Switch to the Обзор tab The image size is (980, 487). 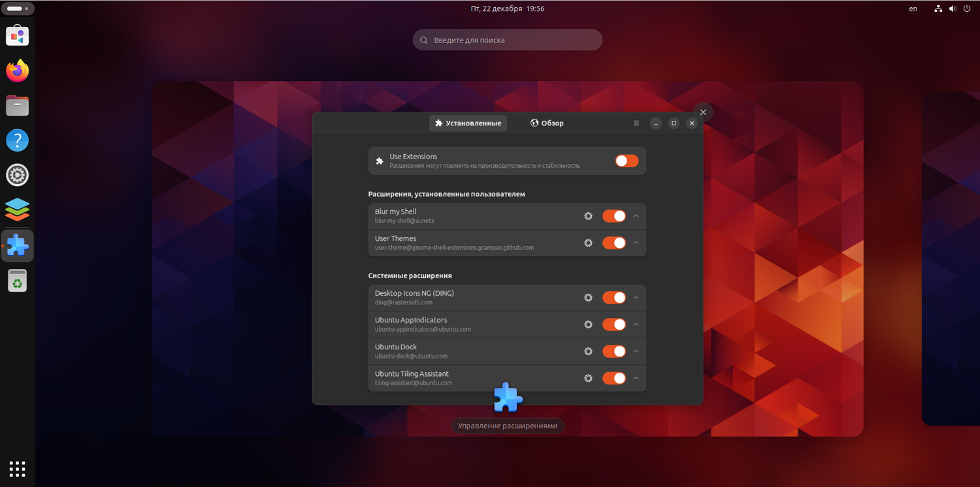point(547,123)
